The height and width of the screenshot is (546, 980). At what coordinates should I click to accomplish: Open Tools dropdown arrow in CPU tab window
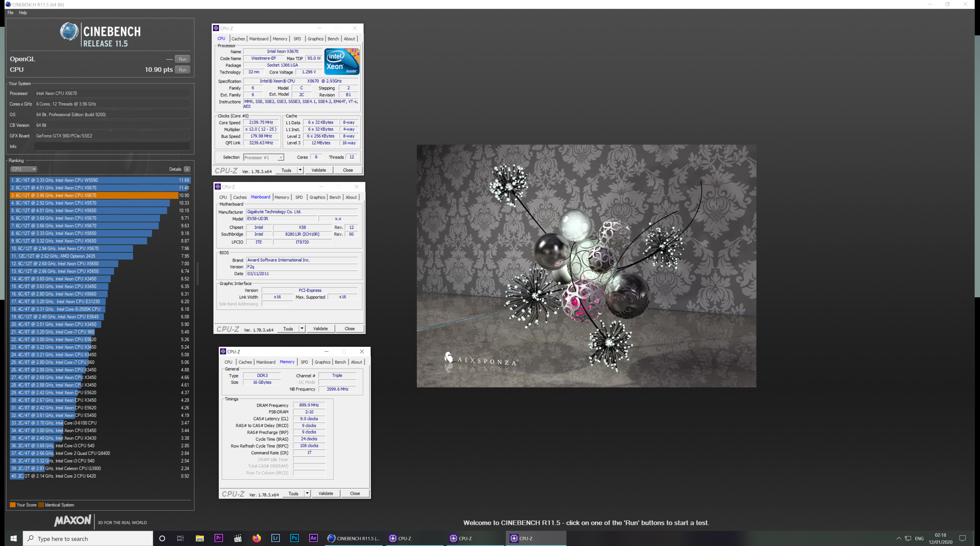300,170
